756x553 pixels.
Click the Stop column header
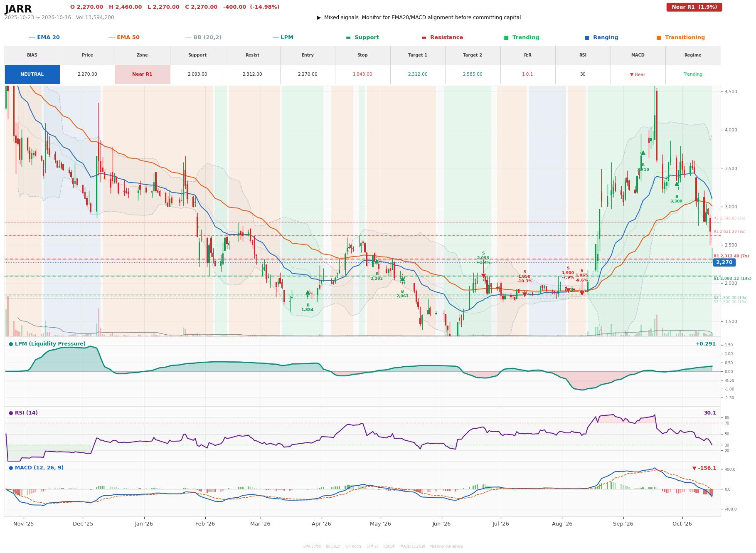point(362,55)
